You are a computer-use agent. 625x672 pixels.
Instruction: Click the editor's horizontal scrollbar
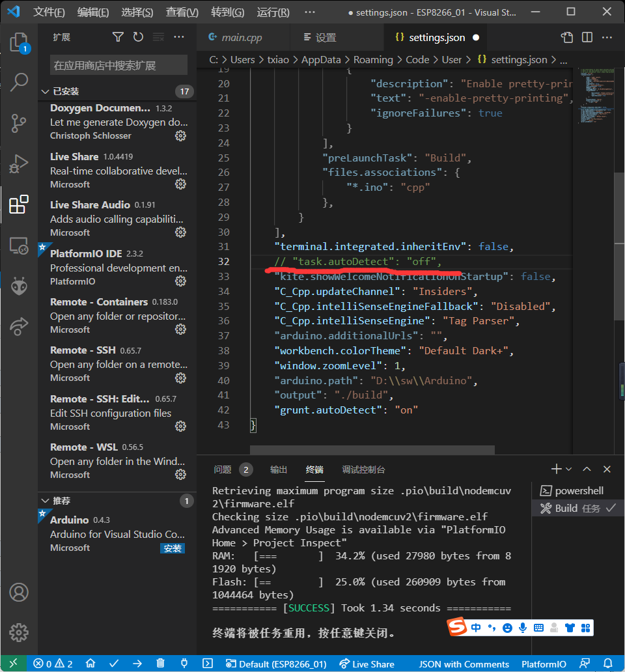pos(372,450)
